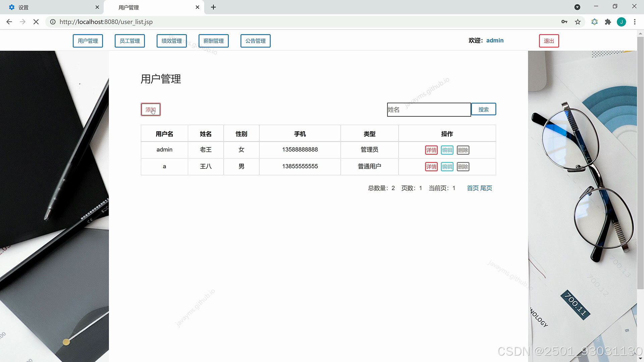Image resolution: width=644 pixels, height=362 pixels.
Task: Click the 普通用户 type cell
Action: [x=369, y=166]
